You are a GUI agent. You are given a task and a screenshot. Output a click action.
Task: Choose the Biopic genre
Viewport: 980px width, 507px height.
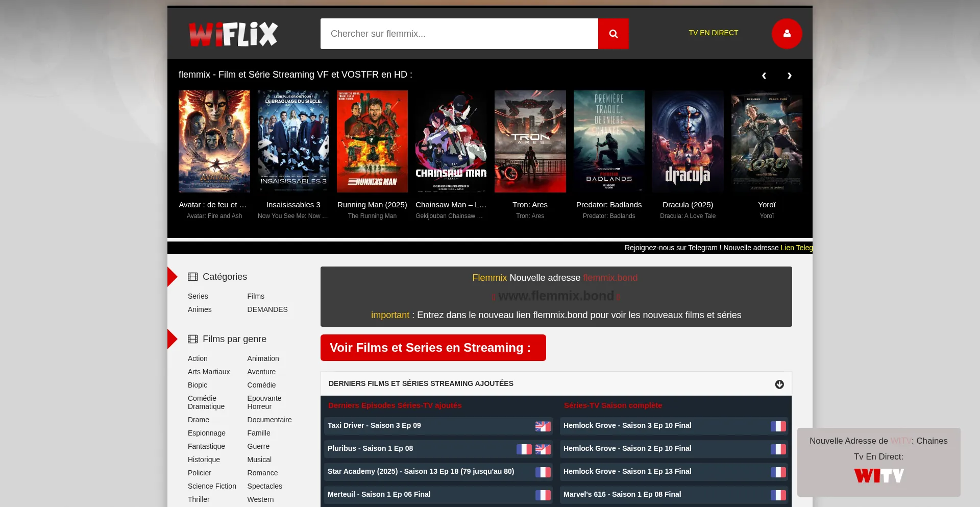(198, 385)
